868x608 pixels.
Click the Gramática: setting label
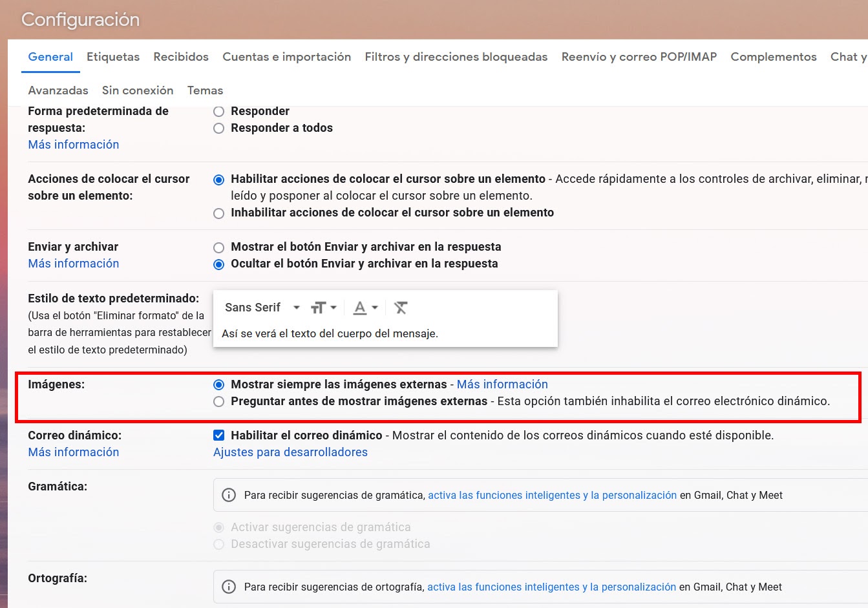58,487
